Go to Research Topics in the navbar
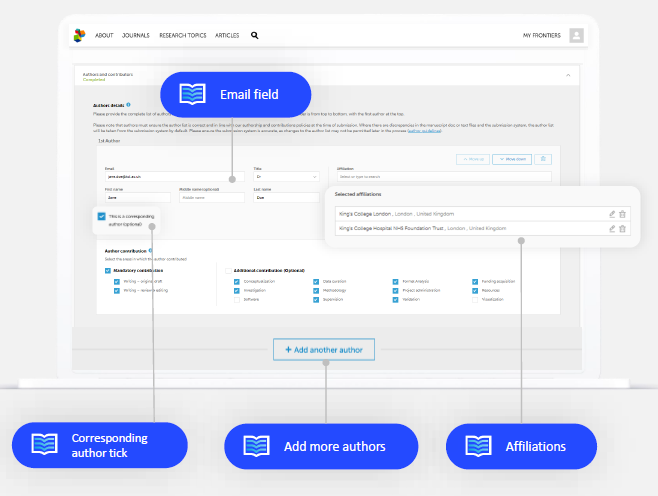 tap(183, 35)
